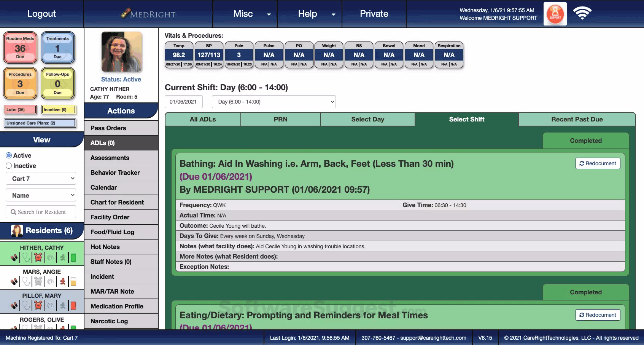Select the Inactive radio button
644x345 pixels.
(9, 166)
